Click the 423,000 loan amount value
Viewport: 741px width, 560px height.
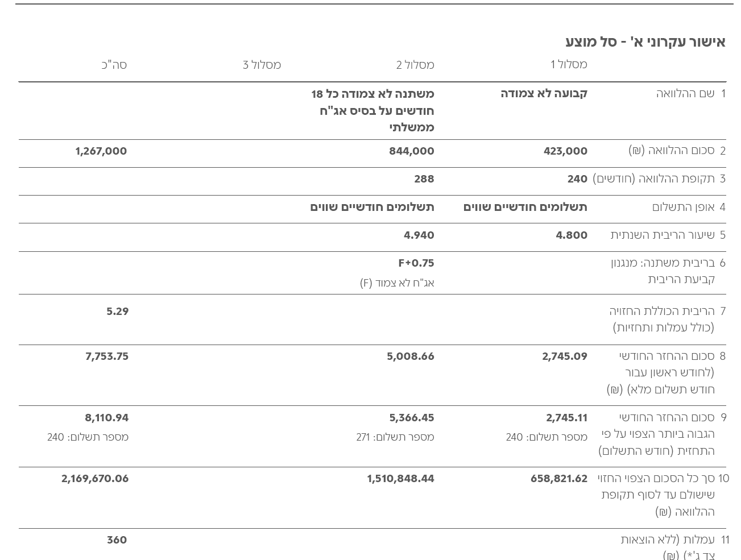click(x=565, y=151)
